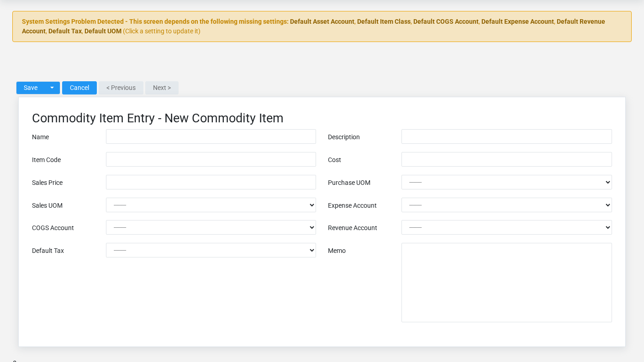The width and height of the screenshot is (644, 362).
Task: Open the Save options dropdown arrow
Action: [x=52, y=88]
